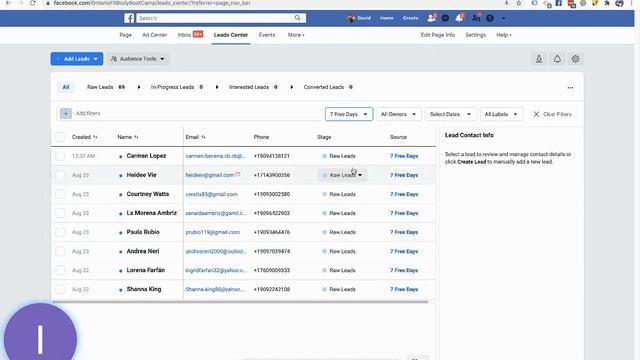Click download leads icon
This screenshot has width=640, height=360.
pos(539,59)
